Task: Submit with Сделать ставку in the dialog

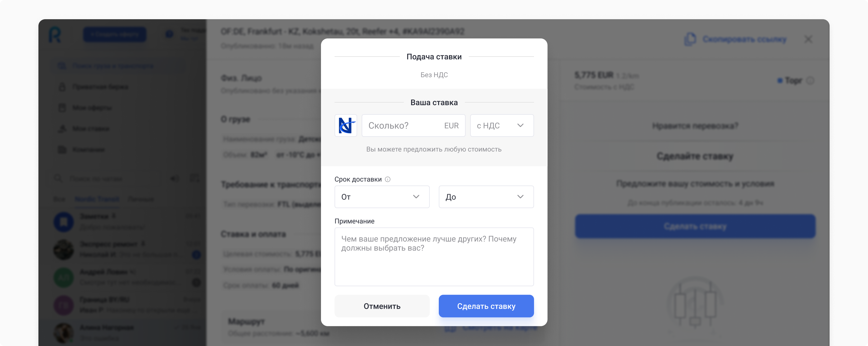Action: click(486, 306)
